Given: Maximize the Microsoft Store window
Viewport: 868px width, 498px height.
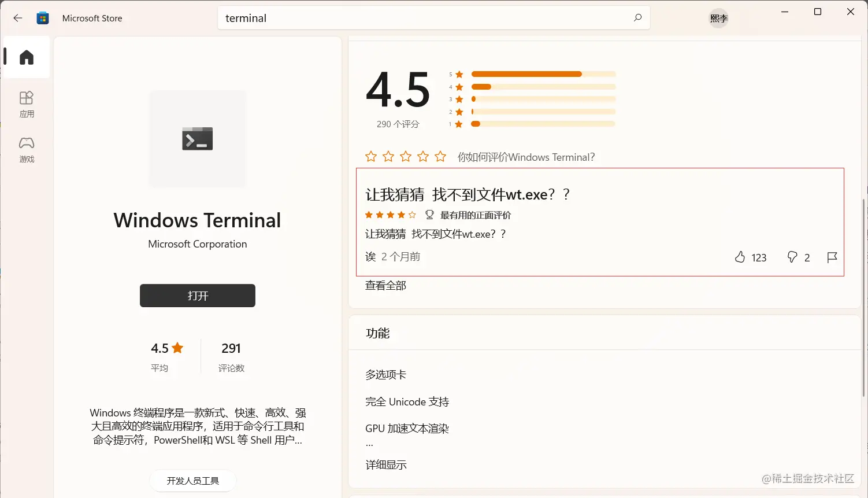Looking at the screenshot, I should click(x=818, y=12).
